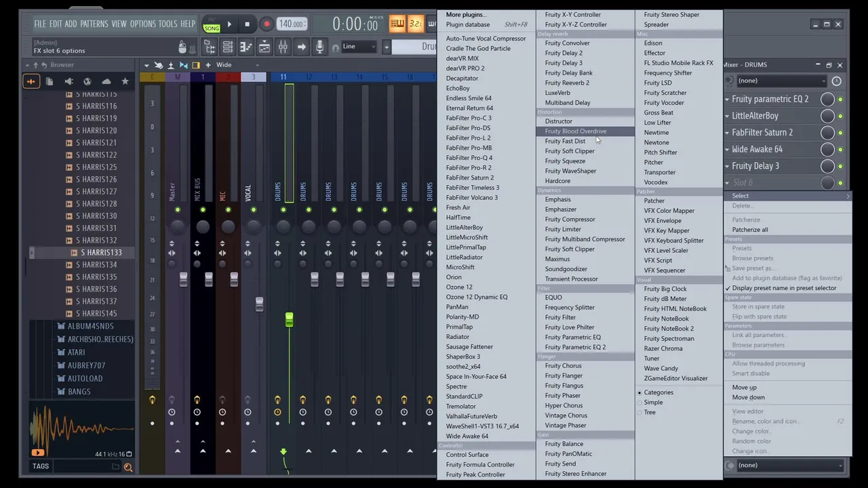This screenshot has height=488, width=868.
Task: Click the mixer add track plus icon
Action: 208,65
